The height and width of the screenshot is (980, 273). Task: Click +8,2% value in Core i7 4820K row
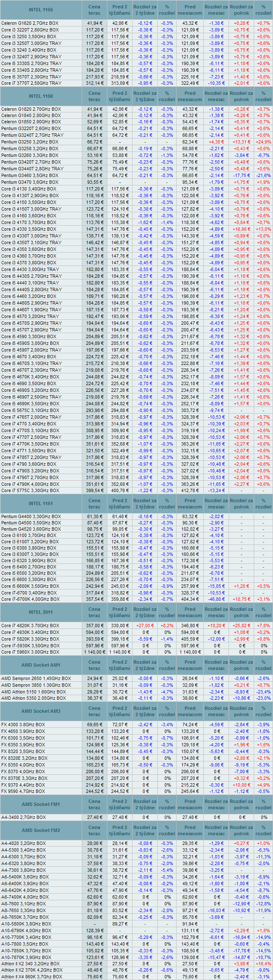(x=167, y=626)
